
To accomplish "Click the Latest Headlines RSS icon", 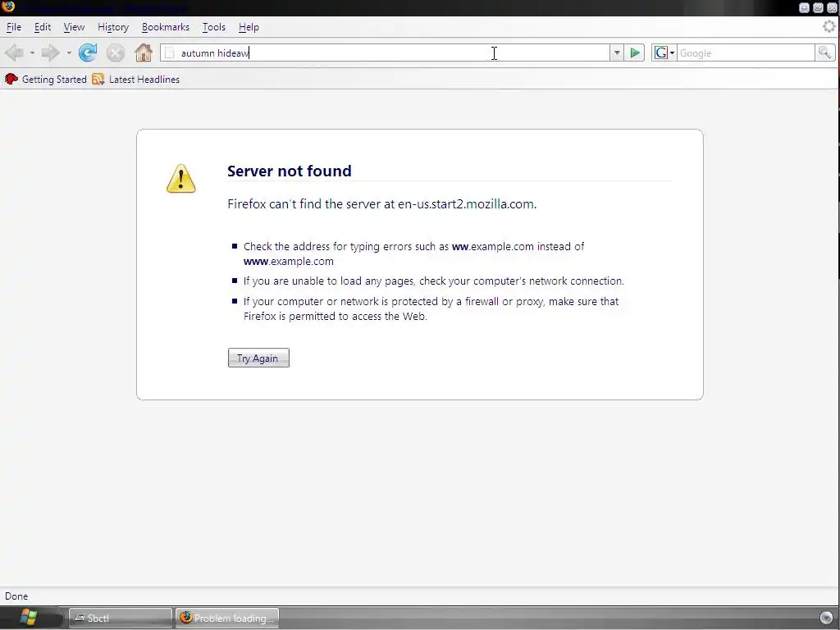I will (x=98, y=80).
